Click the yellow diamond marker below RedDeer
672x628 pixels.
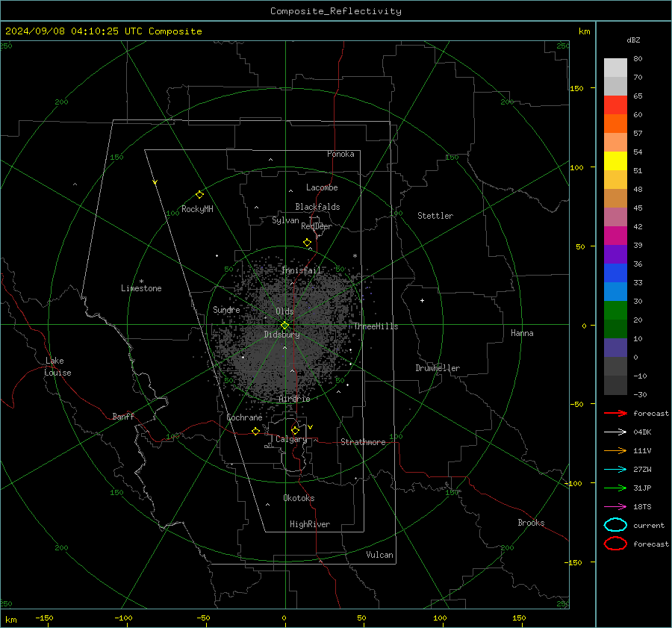click(308, 243)
